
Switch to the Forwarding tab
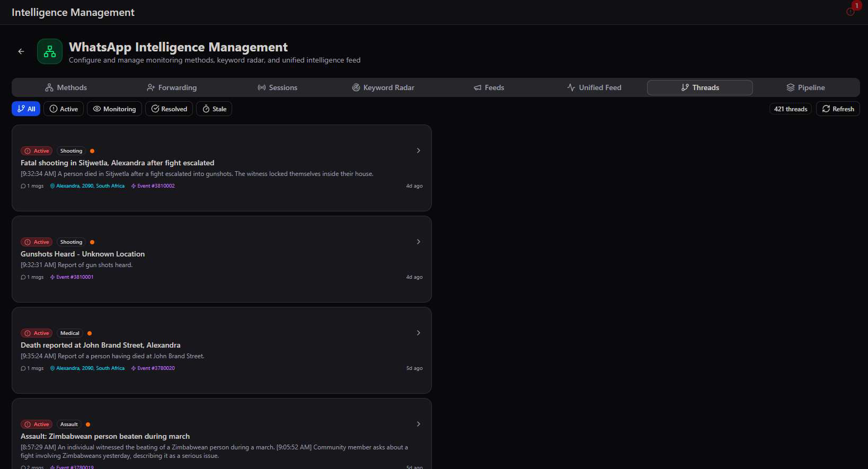click(172, 87)
